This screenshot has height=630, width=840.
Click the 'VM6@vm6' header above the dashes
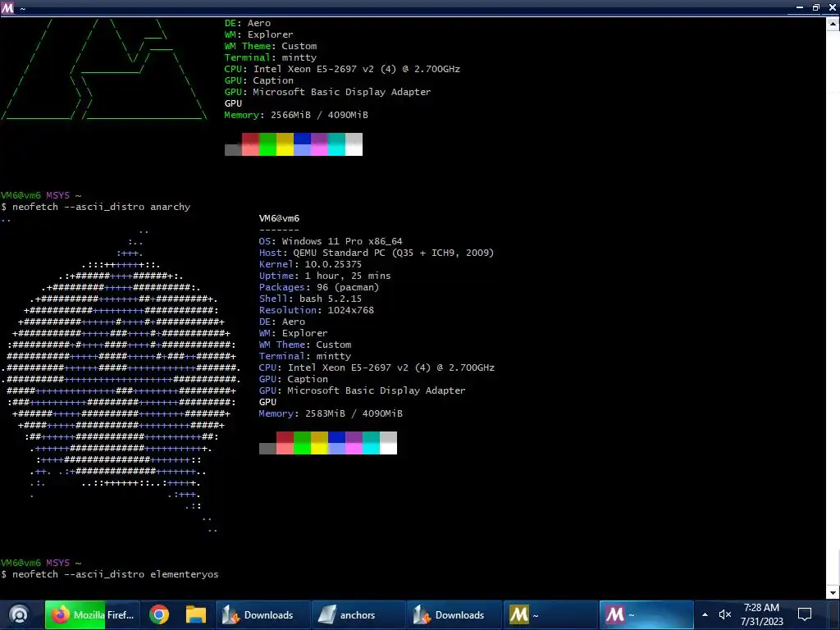(279, 218)
